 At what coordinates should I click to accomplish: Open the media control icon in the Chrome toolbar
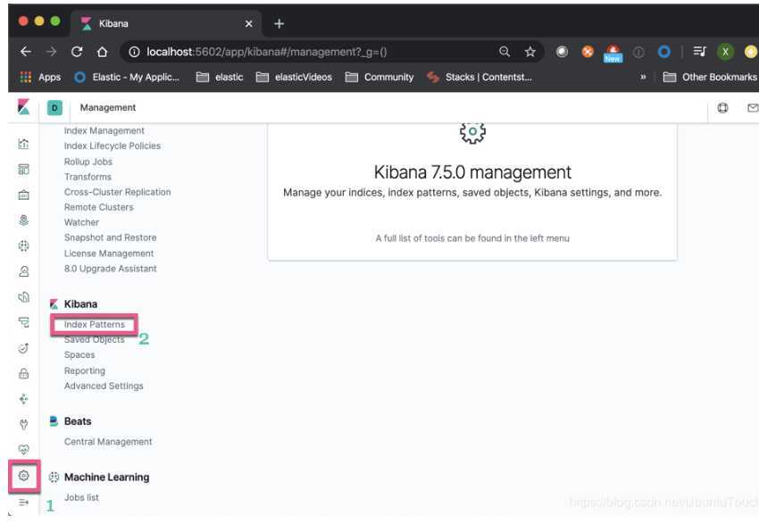click(x=699, y=52)
